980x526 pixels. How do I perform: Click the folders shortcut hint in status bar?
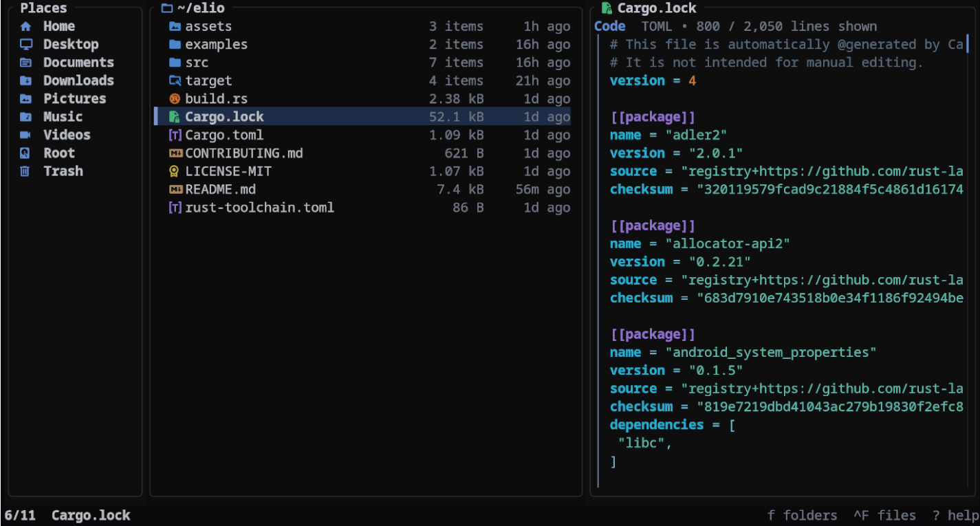(x=802, y=516)
